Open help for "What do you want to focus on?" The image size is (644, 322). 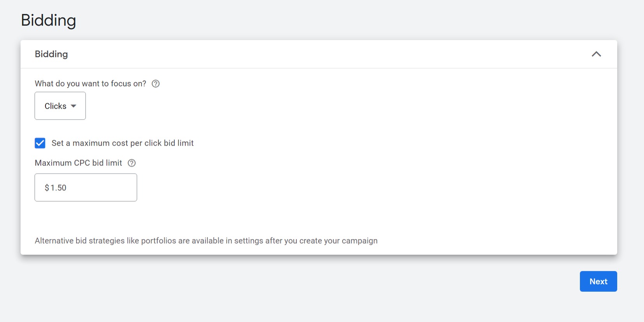click(x=155, y=84)
